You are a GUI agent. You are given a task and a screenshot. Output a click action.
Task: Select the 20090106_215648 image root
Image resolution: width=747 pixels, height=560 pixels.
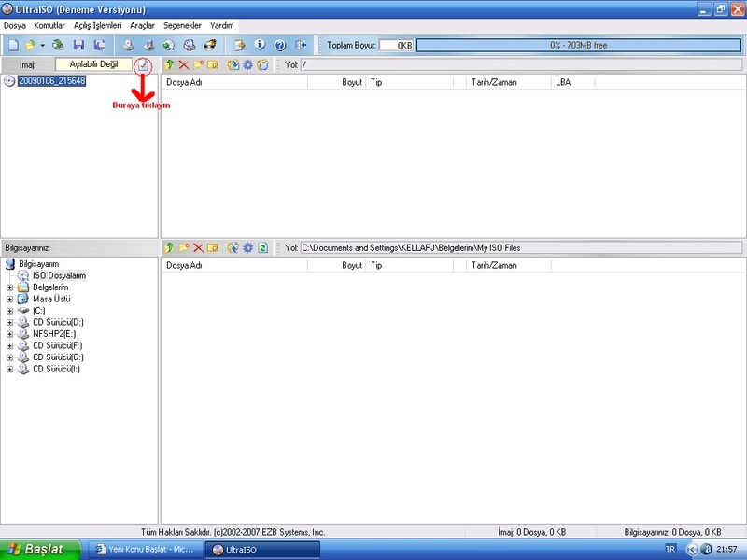pyautogui.click(x=52, y=81)
